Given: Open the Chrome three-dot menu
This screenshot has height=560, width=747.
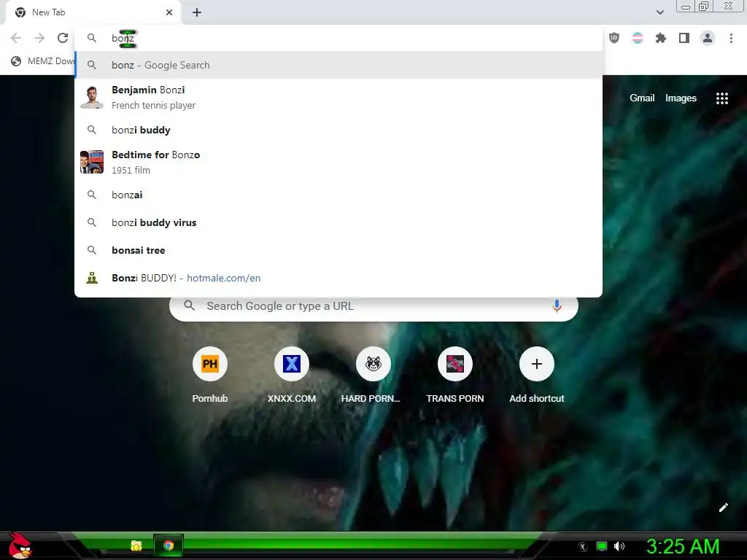Looking at the screenshot, I should 731,38.
